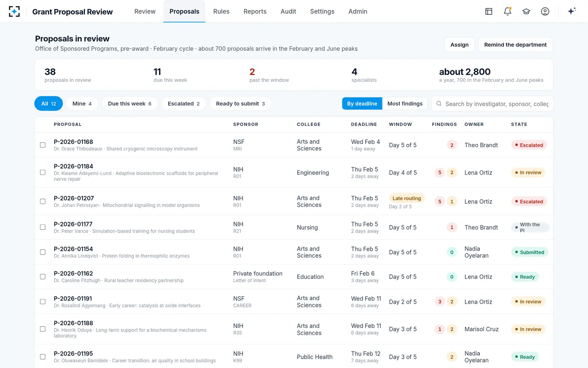
Task: Select the checkbox for P-2026-01168
Action: point(42,145)
